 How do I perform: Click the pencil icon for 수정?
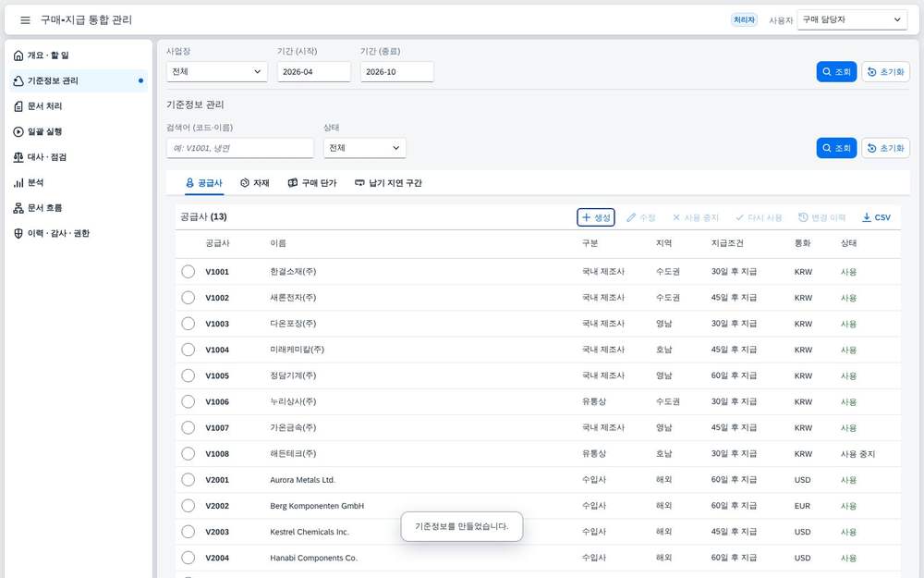[x=631, y=217]
